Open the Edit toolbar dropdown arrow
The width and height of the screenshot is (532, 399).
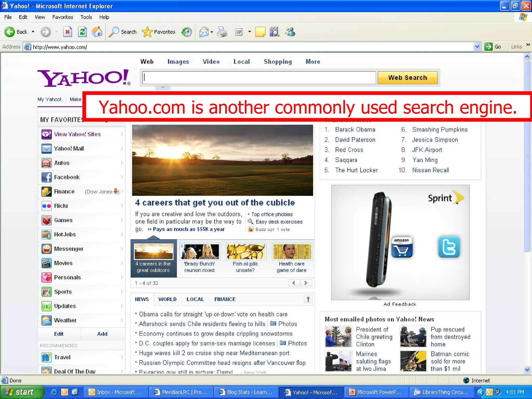[250, 32]
